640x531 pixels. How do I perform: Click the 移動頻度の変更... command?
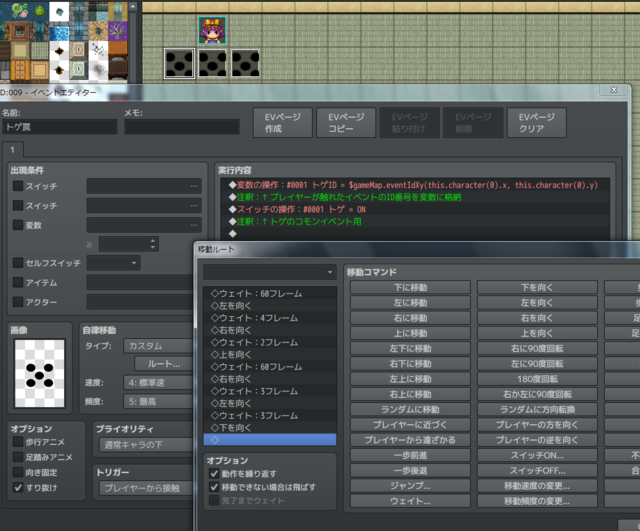tap(537, 501)
